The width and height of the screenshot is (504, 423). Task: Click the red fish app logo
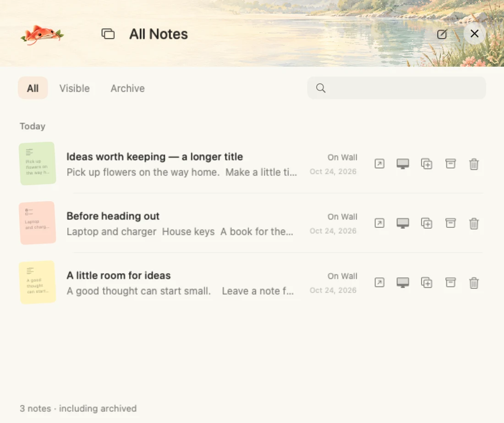tap(42, 34)
